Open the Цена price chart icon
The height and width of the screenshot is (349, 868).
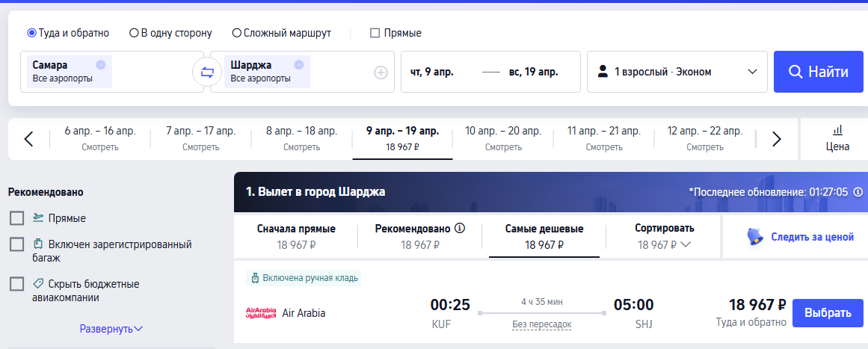click(x=837, y=138)
